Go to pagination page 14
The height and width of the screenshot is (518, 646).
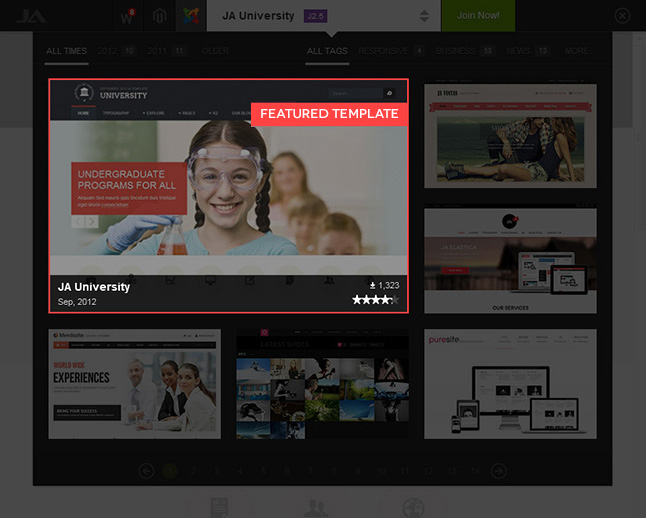point(475,471)
